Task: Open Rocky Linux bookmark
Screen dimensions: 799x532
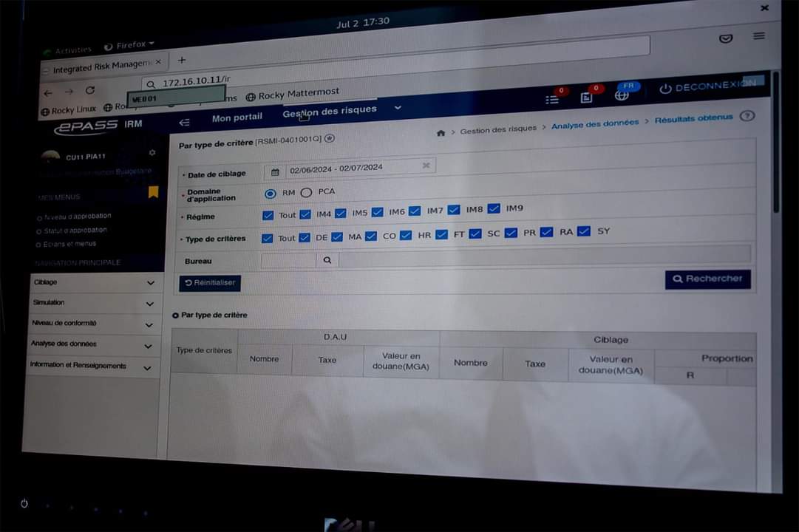Action: pos(68,110)
